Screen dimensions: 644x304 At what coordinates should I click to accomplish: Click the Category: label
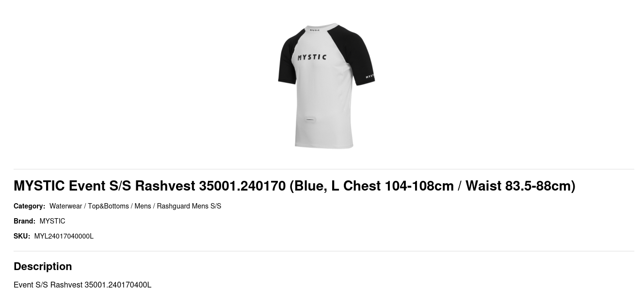click(x=29, y=206)
